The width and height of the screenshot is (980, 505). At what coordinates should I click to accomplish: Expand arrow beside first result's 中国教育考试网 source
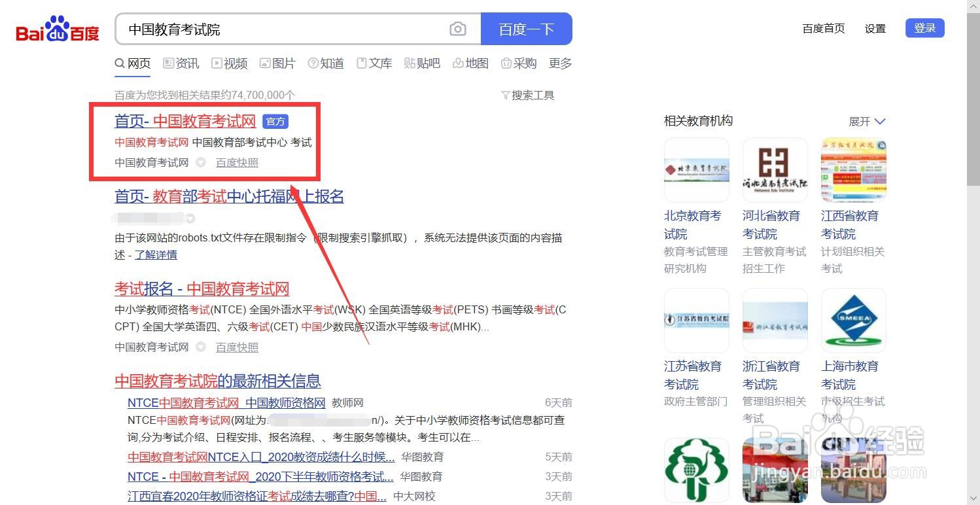pyautogui.click(x=201, y=163)
